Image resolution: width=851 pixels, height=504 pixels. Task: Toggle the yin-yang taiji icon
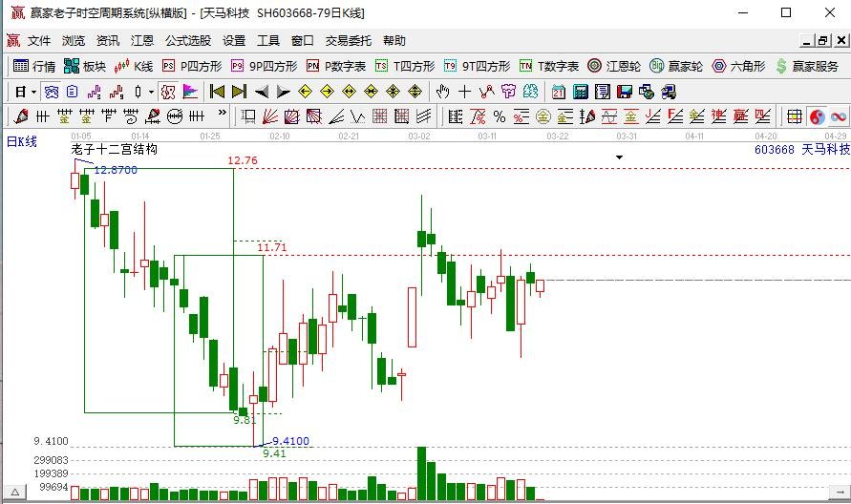click(x=817, y=116)
